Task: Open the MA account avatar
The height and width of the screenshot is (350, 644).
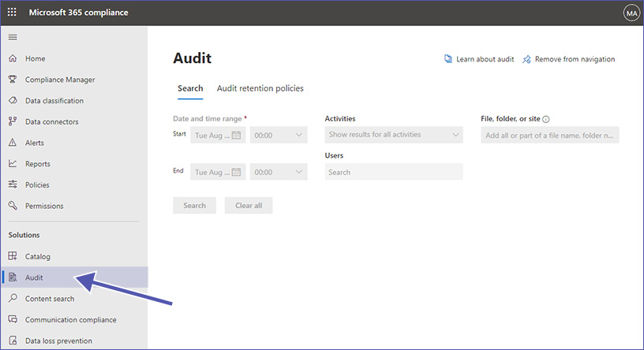Action: pos(631,13)
